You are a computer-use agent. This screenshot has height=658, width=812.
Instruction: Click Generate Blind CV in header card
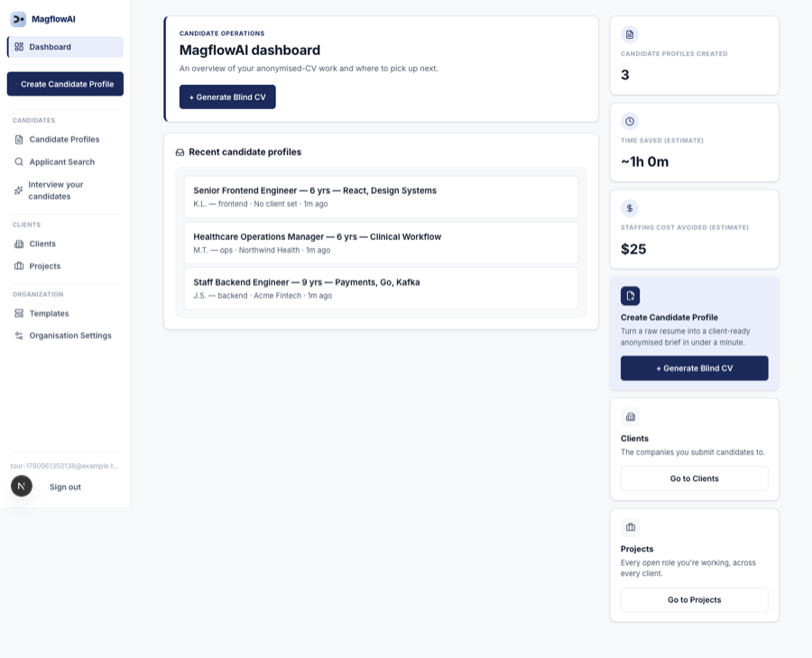click(x=227, y=97)
